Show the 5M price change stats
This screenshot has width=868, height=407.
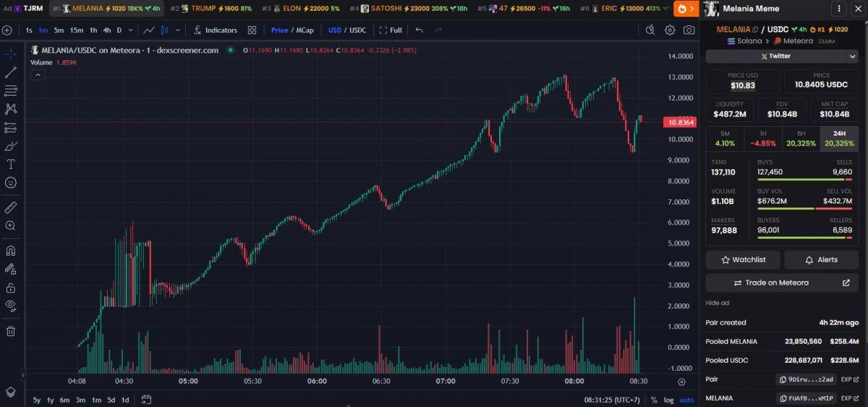coord(725,138)
